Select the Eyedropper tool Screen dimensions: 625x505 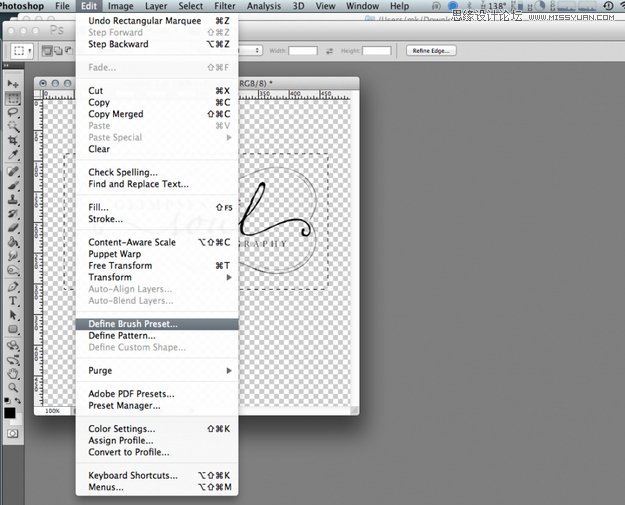(13, 155)
